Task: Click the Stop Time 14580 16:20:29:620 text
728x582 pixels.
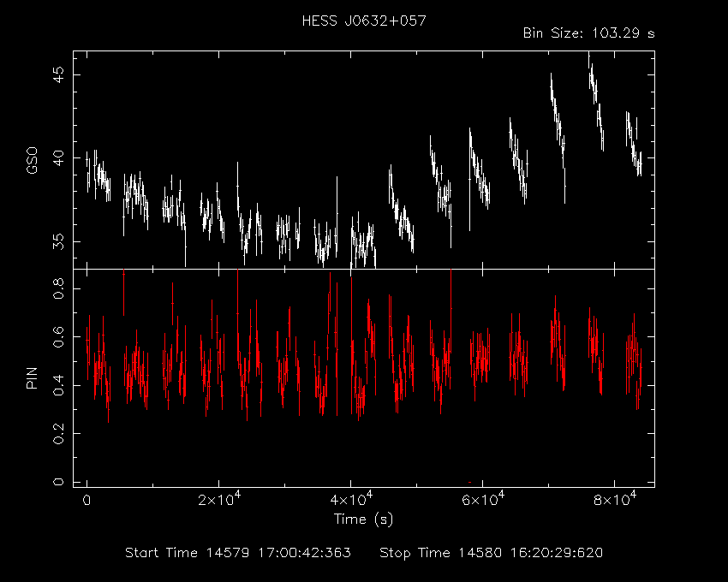Action: click(492, 553)
